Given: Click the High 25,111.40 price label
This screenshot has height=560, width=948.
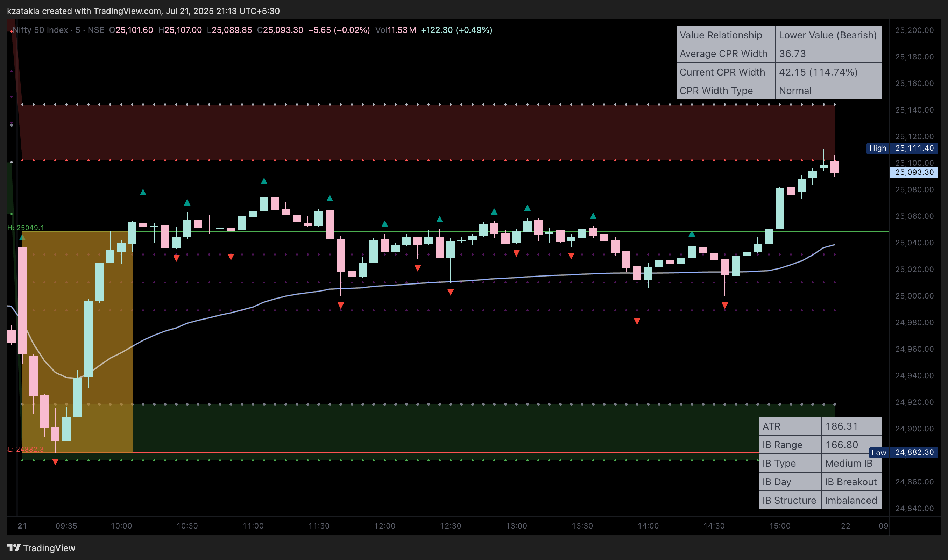Looking at the screenshot, I should (901, 148).
